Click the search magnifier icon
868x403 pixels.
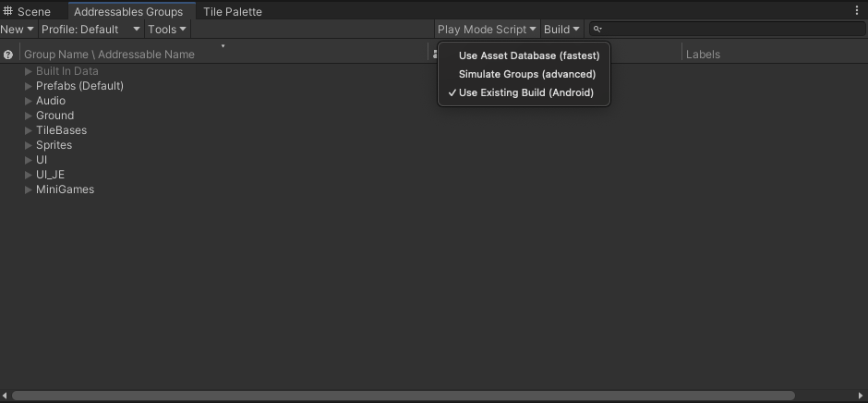[597, 29]
